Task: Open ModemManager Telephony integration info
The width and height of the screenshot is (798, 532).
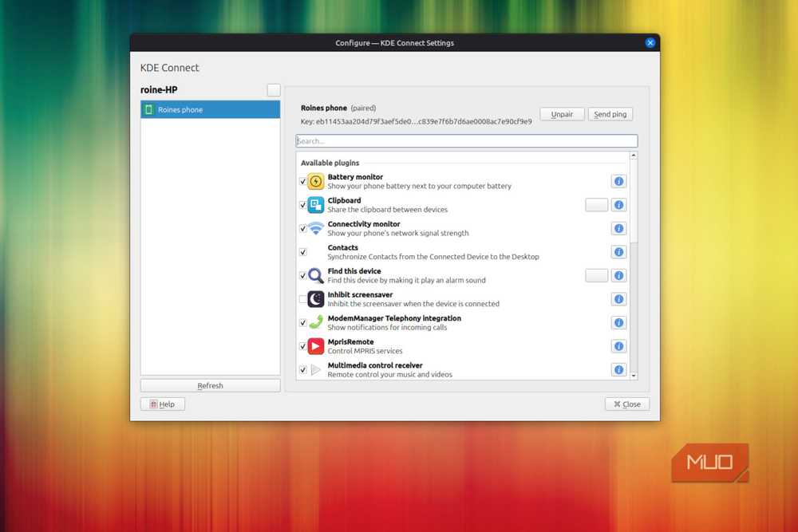Action: pyautogui.click(x=618, y=323)
